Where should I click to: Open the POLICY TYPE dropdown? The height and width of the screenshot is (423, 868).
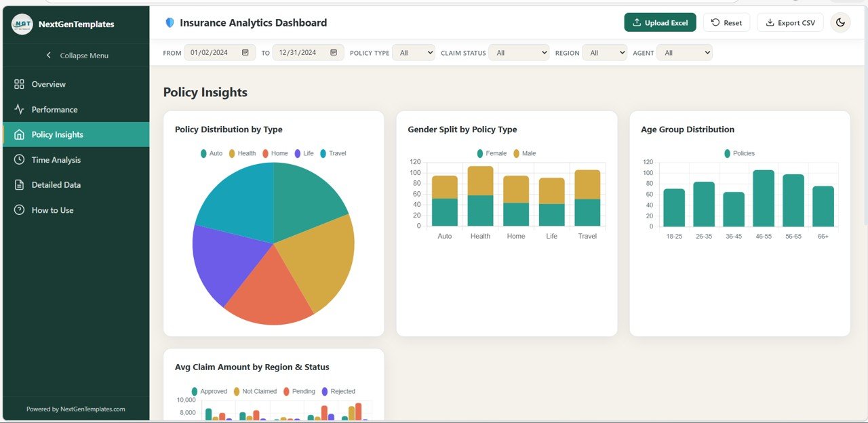(x=414, y=52)
